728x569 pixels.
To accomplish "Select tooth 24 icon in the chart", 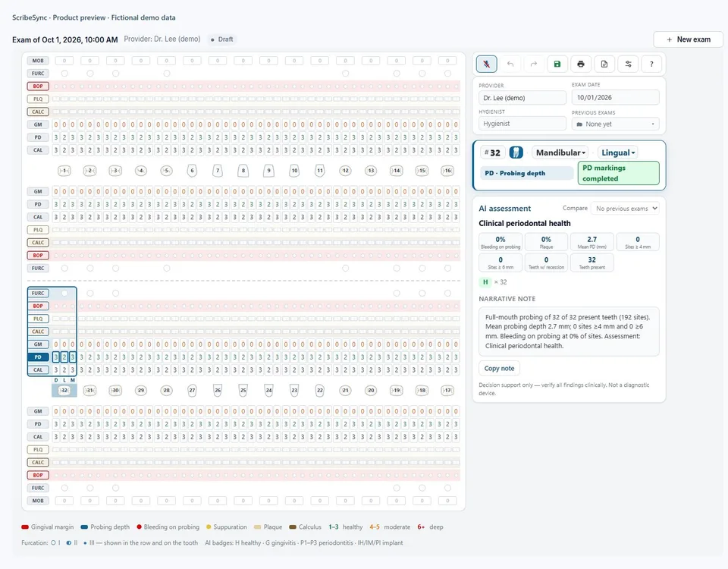I will click(268, 390).
